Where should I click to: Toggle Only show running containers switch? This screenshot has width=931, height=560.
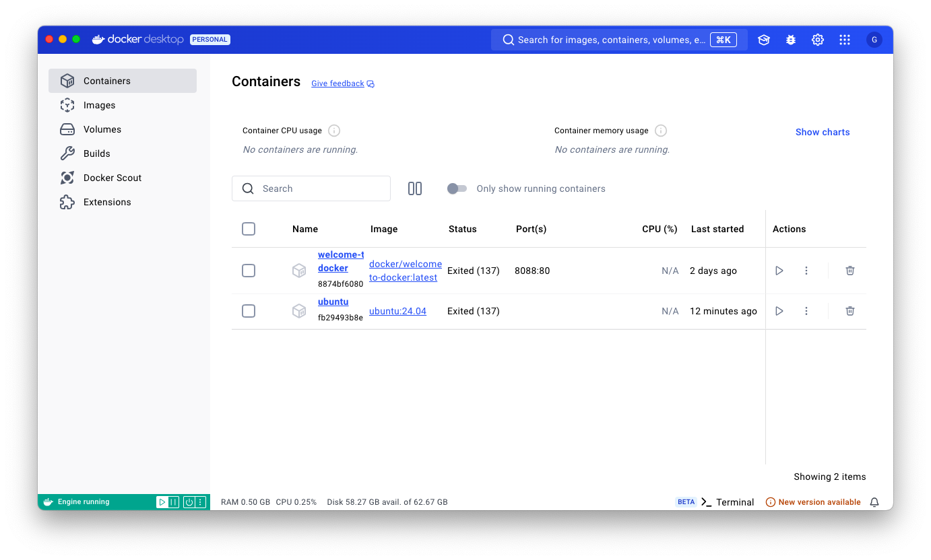pyautogui.click(x=457, y=188)
